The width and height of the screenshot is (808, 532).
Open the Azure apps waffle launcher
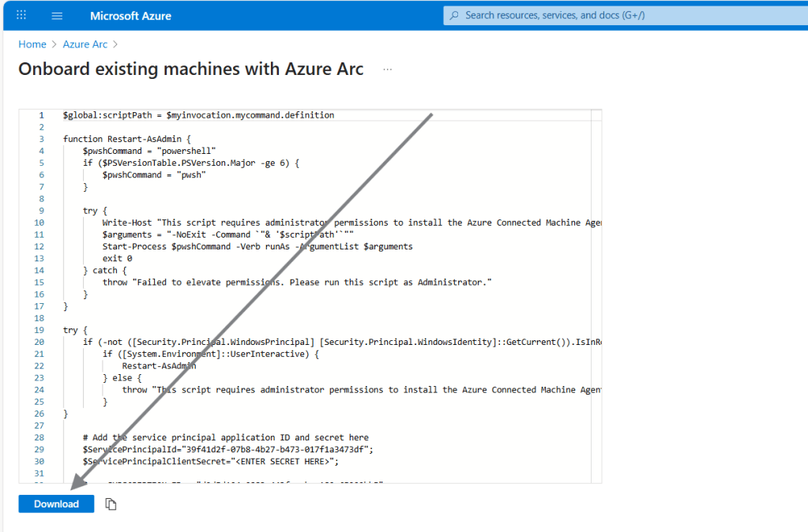click(x=21, y=16)
